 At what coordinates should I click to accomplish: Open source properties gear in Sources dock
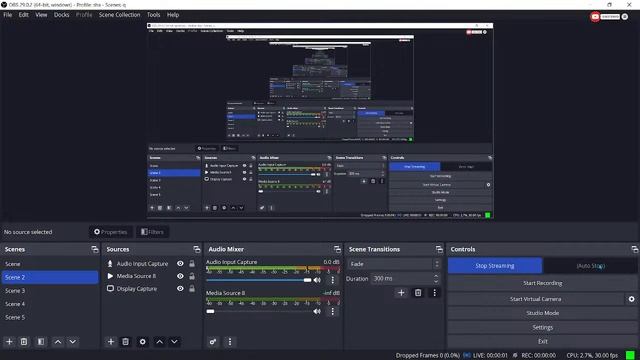142,342
